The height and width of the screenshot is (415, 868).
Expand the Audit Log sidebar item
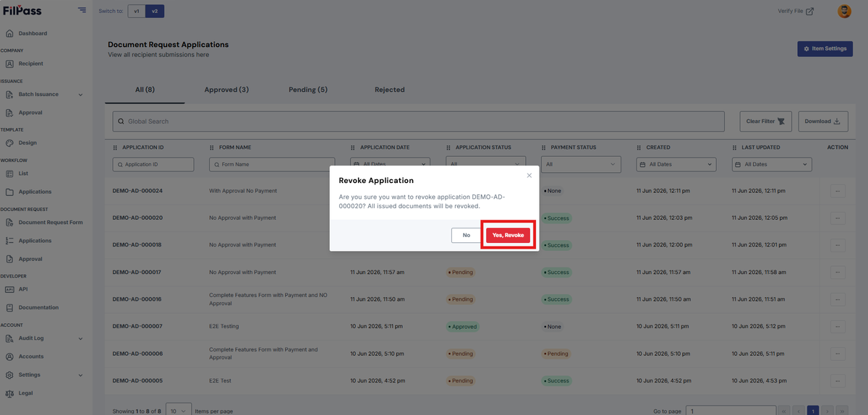click(45, 338)
